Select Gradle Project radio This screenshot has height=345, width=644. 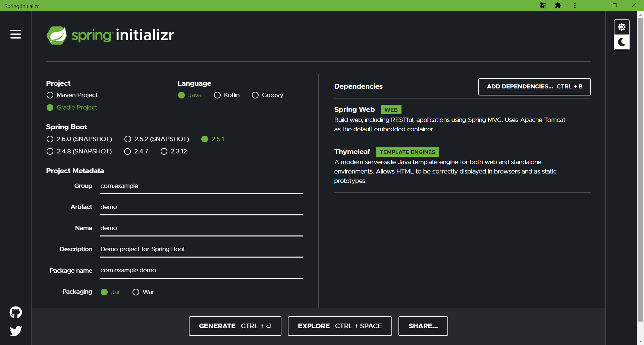pos(72,108)
